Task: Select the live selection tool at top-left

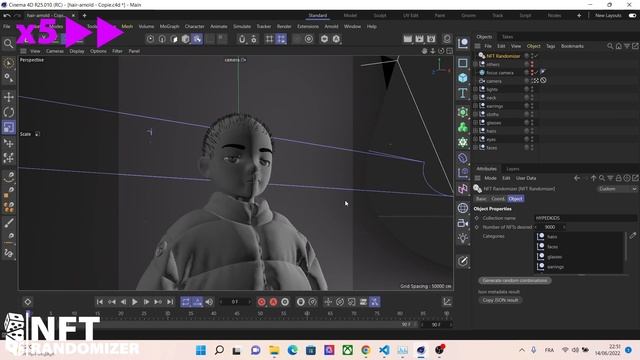Action: tap(9, 62)
